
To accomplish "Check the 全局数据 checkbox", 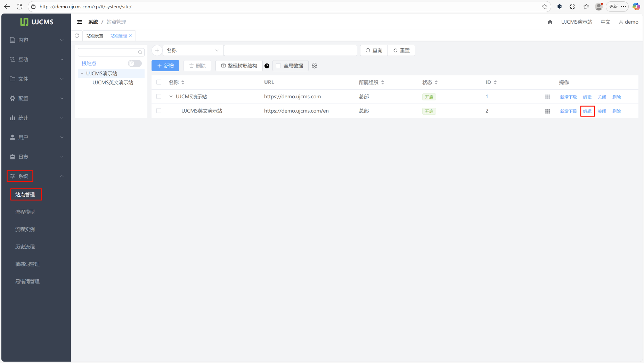I will pos(278,66).
